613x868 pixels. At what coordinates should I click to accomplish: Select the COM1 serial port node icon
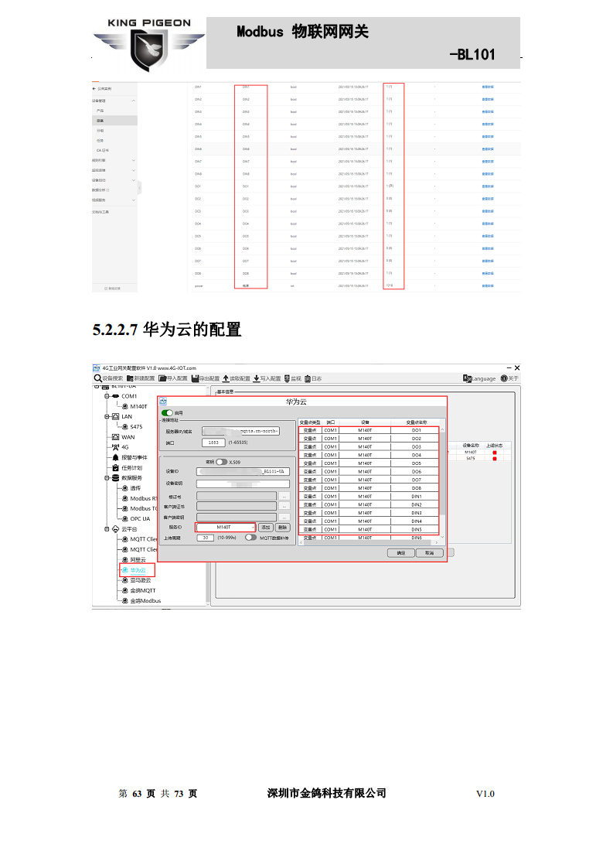pyautogui.click(x=116, y=396)
